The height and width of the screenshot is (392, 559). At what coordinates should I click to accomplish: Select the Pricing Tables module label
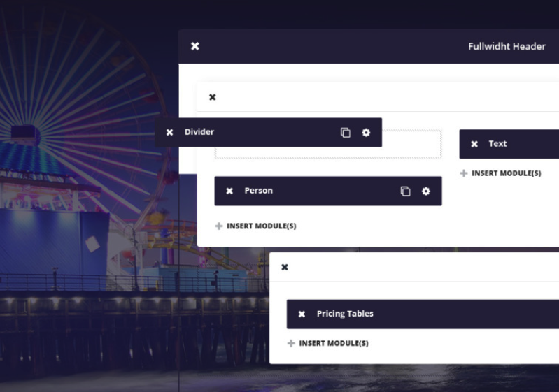click(345, 314)
